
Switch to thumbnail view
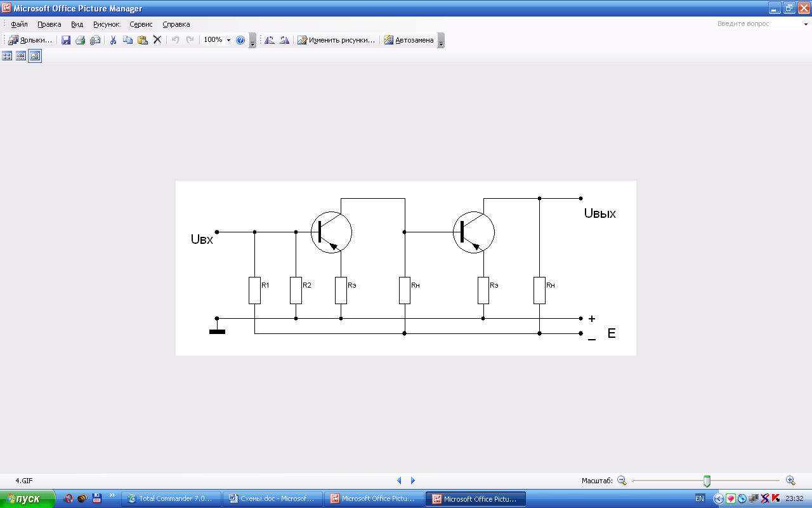7,57
